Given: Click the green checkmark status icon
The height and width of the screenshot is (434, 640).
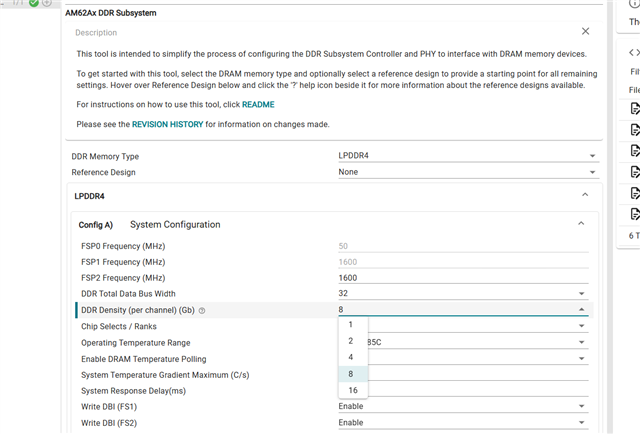Looking at the screenshot, I should 34,3.
